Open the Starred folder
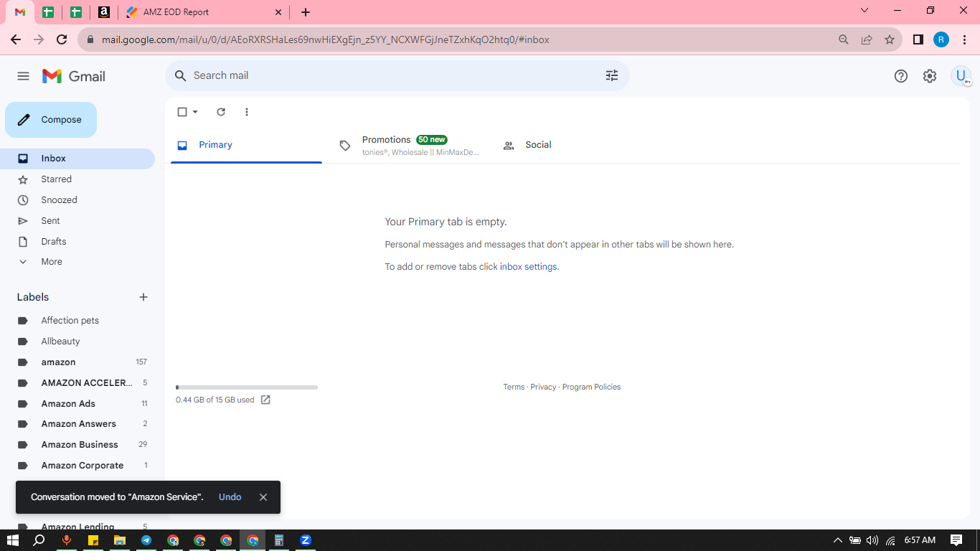This screenshot has height=551, width=980. 77,179
